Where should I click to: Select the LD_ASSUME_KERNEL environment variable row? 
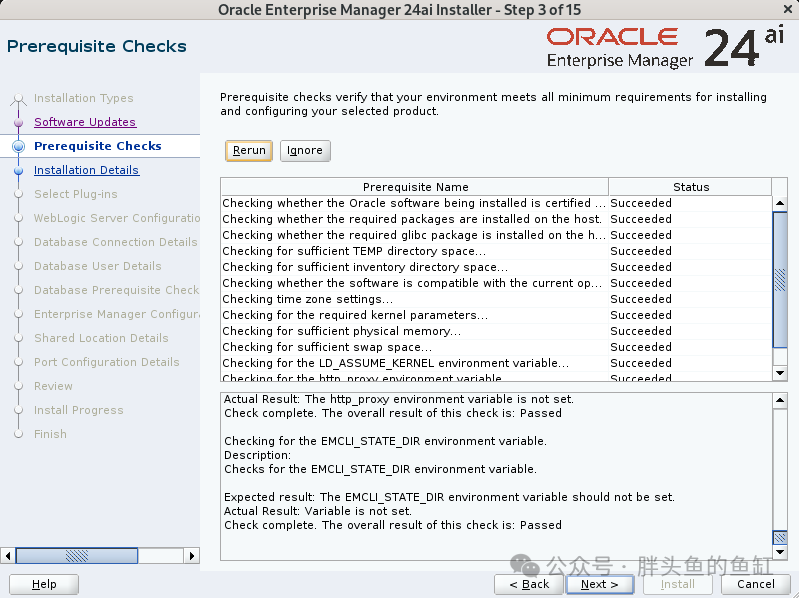(x=496, y=363)
